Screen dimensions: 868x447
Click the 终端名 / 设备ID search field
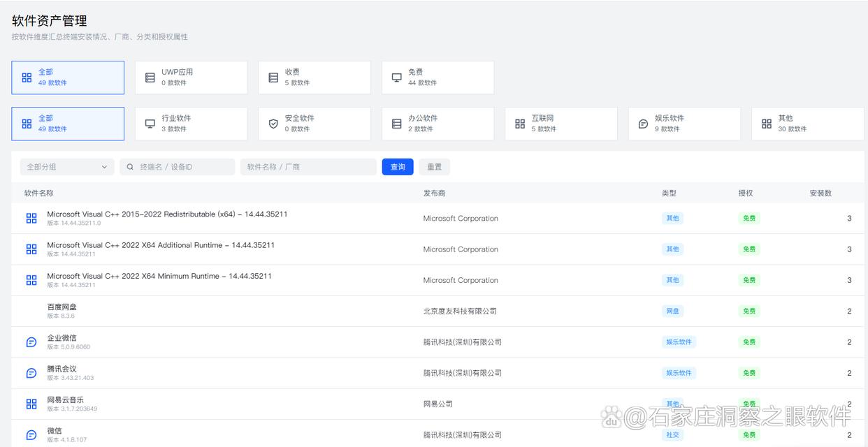[178, 167]
